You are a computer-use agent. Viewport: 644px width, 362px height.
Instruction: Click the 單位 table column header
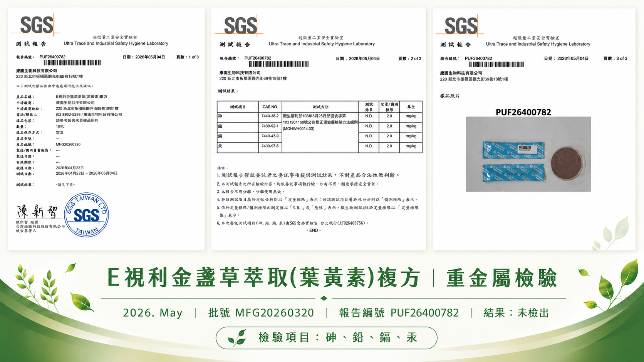[411, 107]
